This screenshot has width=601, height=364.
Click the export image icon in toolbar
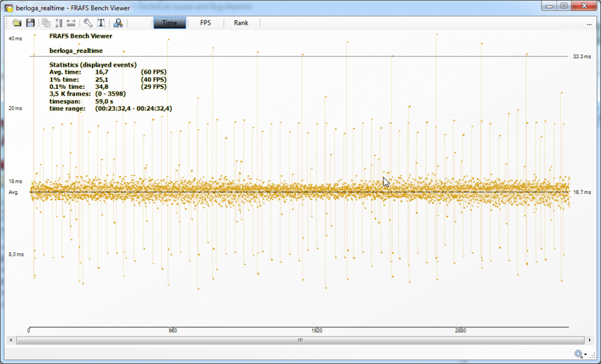(118, 23)
